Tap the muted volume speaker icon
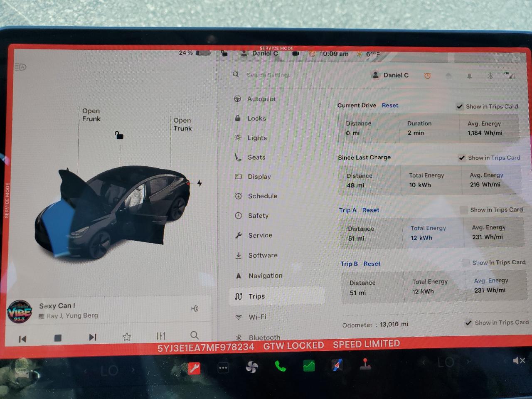The height and width of the screenshot is (399, 532). (519, 360)
